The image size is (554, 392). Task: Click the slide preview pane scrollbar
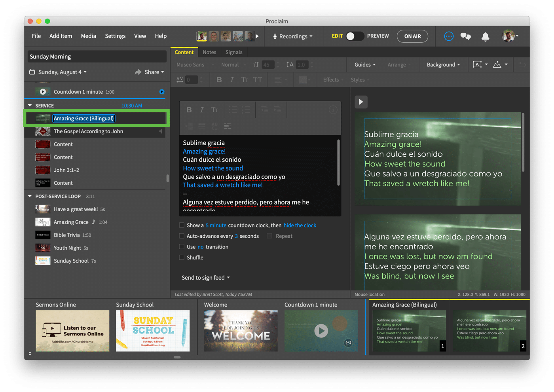point(523,142)
